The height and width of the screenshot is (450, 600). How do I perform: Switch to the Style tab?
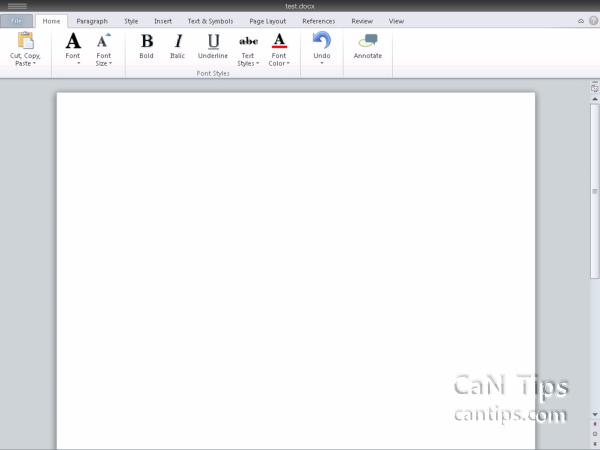pyautogui.click(x=131, y=21)
